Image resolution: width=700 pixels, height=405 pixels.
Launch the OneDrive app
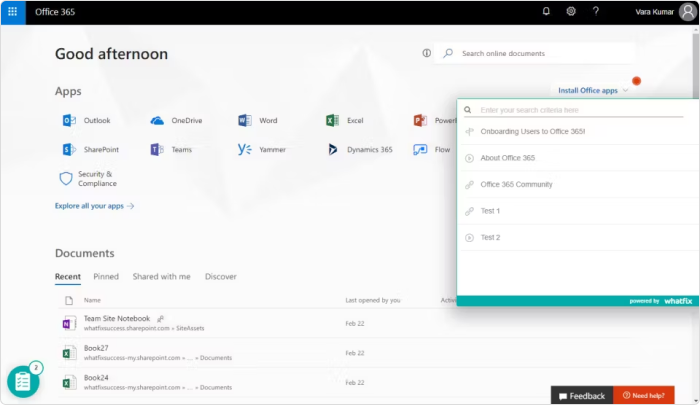(x=176, y=121)
